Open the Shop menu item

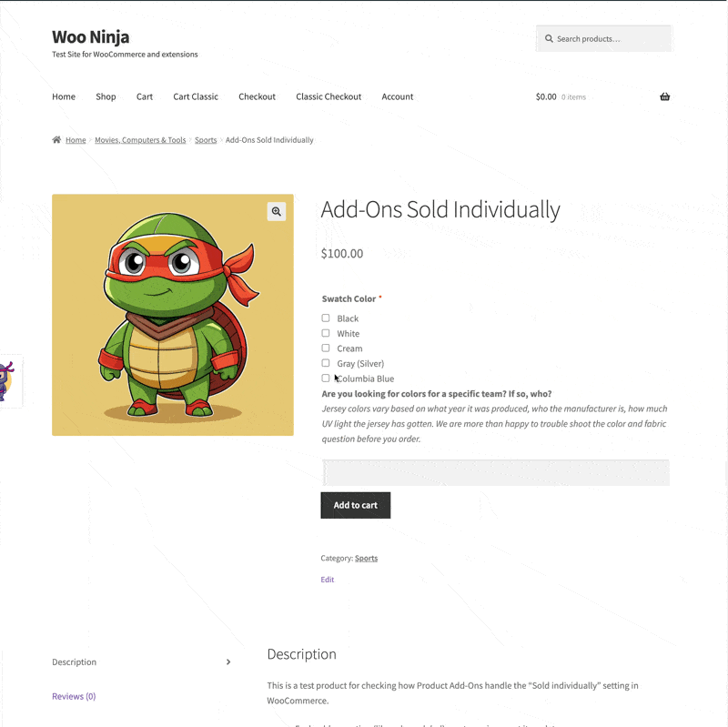pos(106,96)
